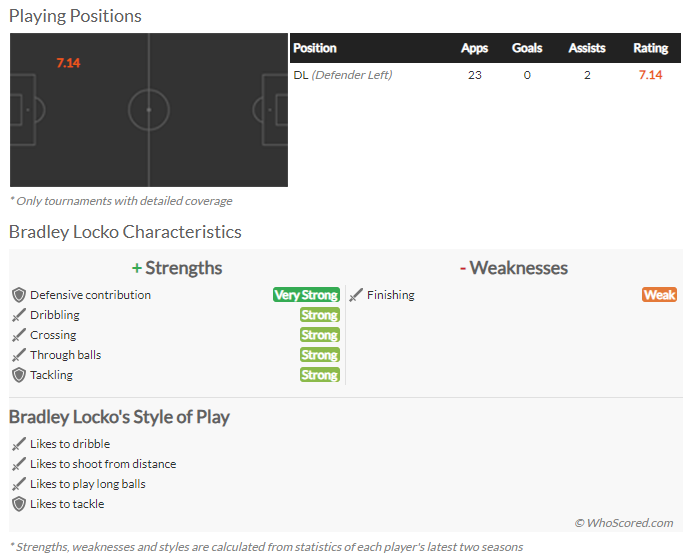Screen dimensions: 687x556
Task: Click the Assists column header
Action: (x=587, y=48)
